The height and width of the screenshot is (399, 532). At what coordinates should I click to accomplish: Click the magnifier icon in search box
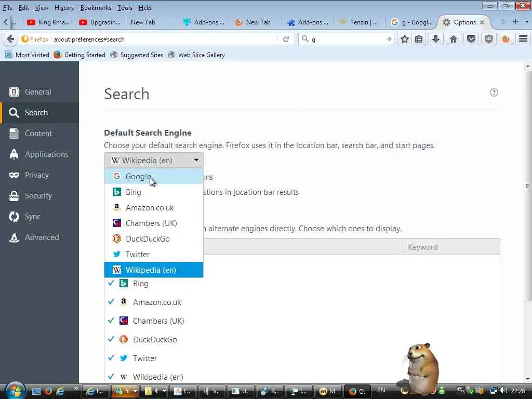tap(305, 39)
